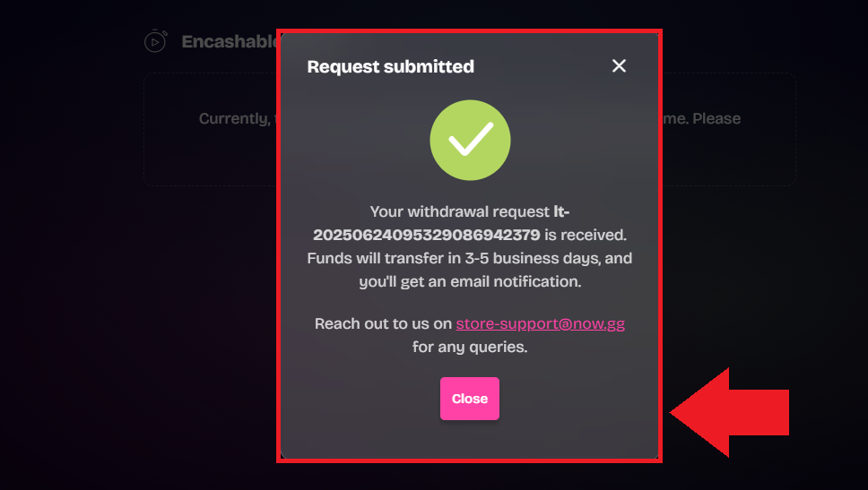Click the 'Your withdrawal request' text
The width and height of the screenshot is (868, 490).
(459, 211)
